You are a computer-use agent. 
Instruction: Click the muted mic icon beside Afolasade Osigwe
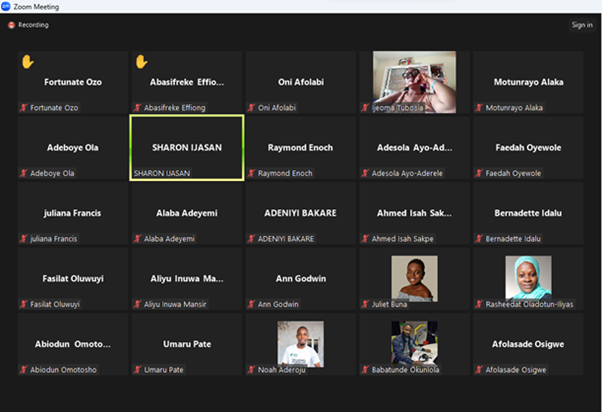[478, 370]
